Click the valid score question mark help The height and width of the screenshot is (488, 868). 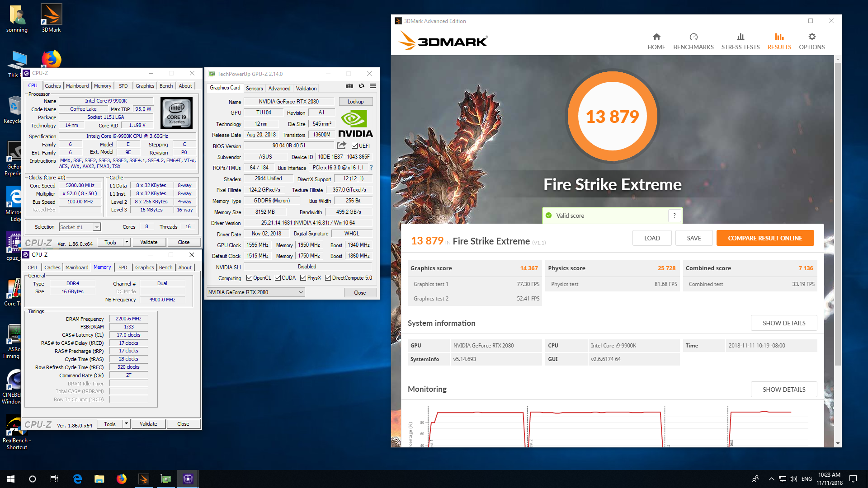[x=675, y=216]
